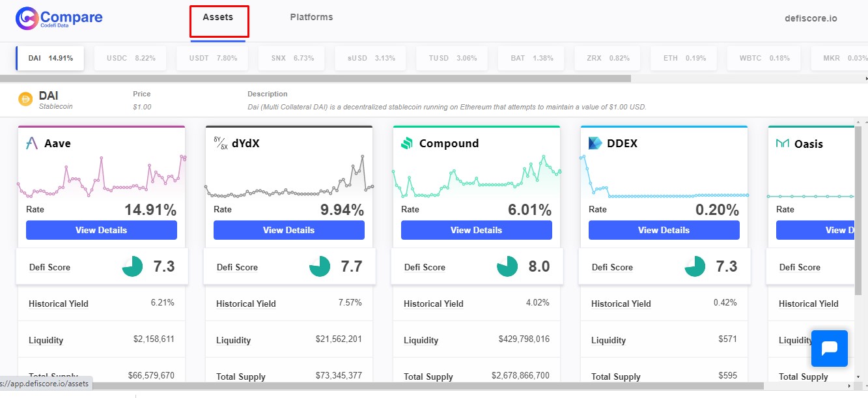Click the Compound platform logo
The width and height of the screenshot is (868, 398).
click(407, 143)
